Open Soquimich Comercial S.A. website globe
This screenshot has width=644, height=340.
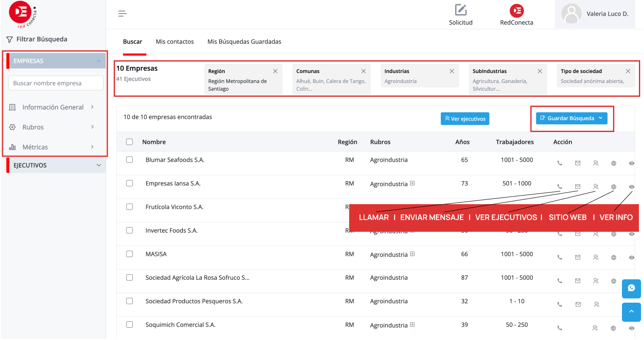[613, 328]
